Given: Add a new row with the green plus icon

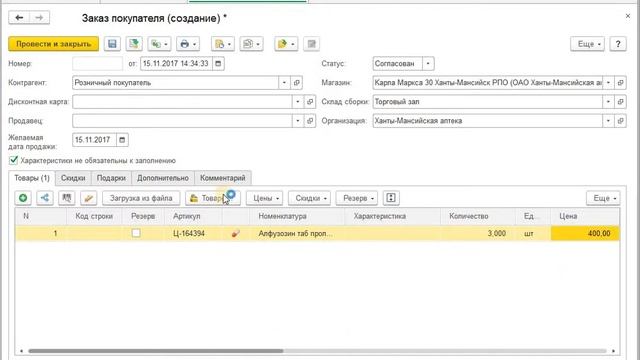Looking at the screenshot, I should click(x=23, y=198).
